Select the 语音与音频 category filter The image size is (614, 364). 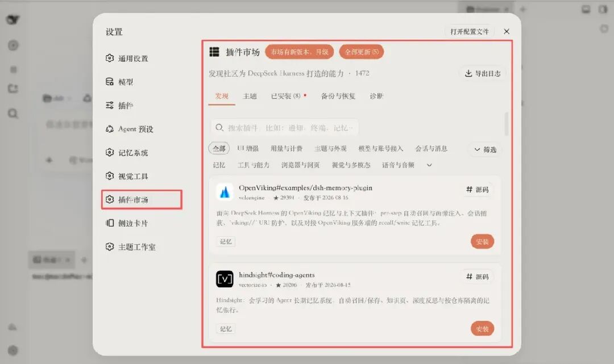(398, 165)
